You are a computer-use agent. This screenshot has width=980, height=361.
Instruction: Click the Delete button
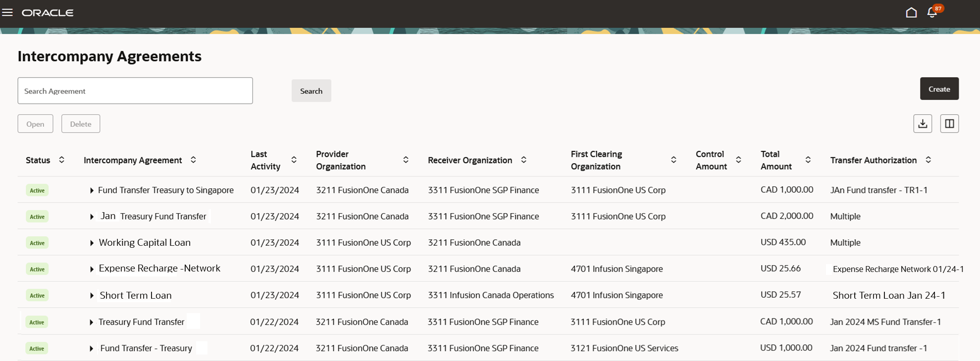pyautogui.click(x=81, y=124)
